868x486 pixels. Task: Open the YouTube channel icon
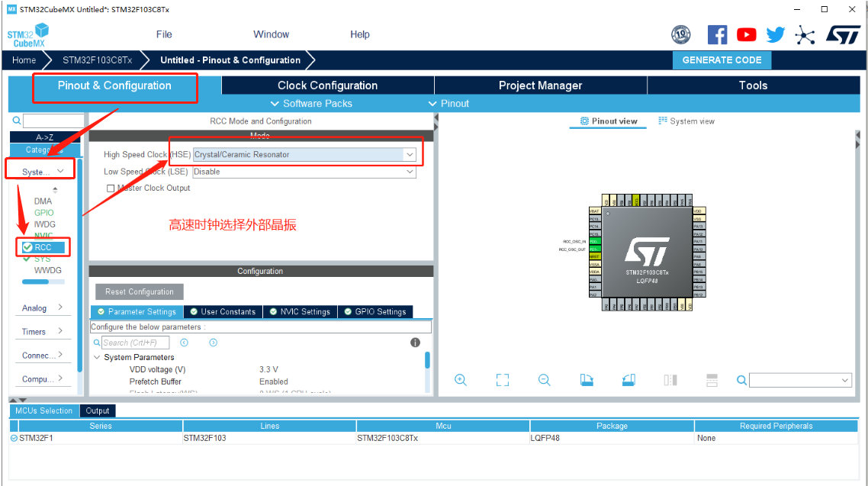click(x=746, y=35)
